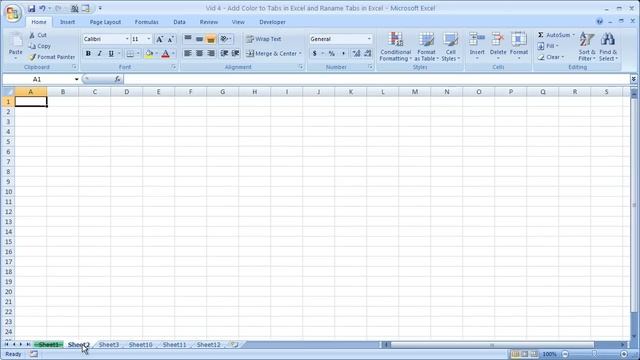Select row 10 header

pos(8,192)
